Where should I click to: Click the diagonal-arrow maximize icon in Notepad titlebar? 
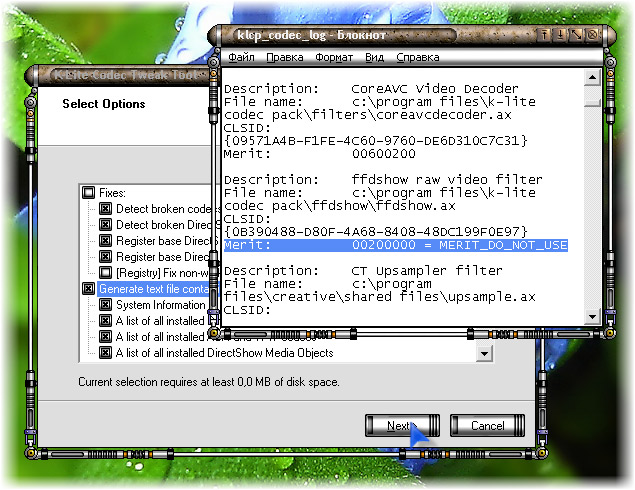576,35
